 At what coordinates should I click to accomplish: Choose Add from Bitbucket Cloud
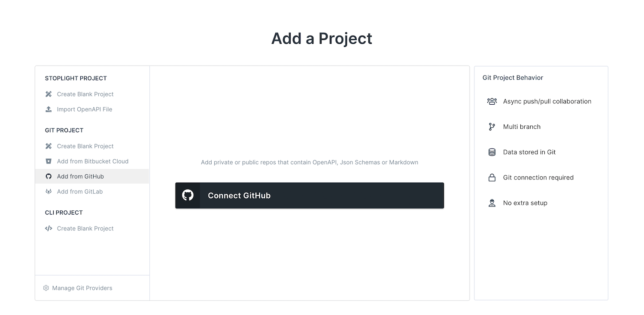click(93, 161)
